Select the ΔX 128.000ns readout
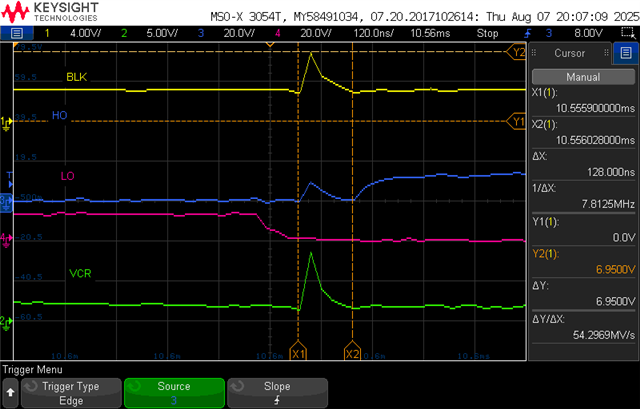640x409 pixels. [611, 172]
